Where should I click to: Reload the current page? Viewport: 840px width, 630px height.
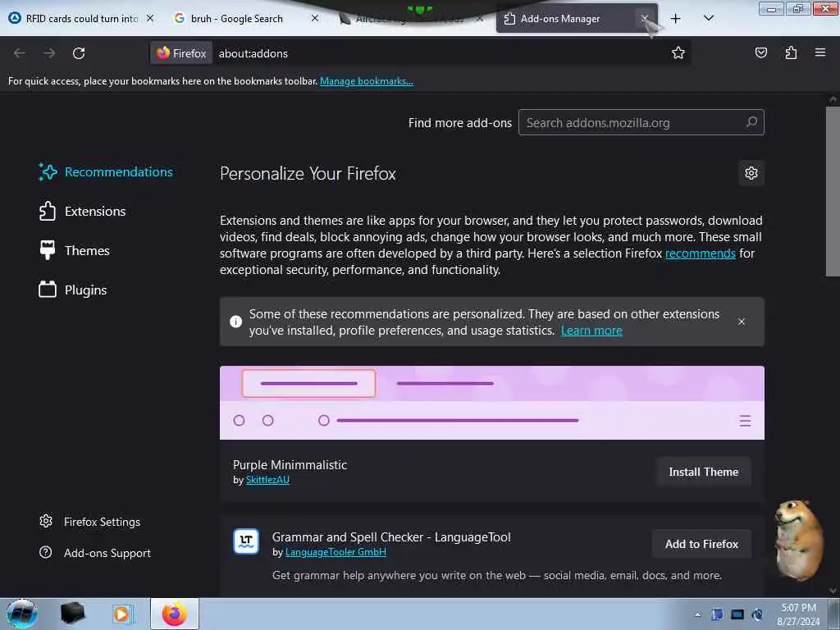(x=79, y=53)
